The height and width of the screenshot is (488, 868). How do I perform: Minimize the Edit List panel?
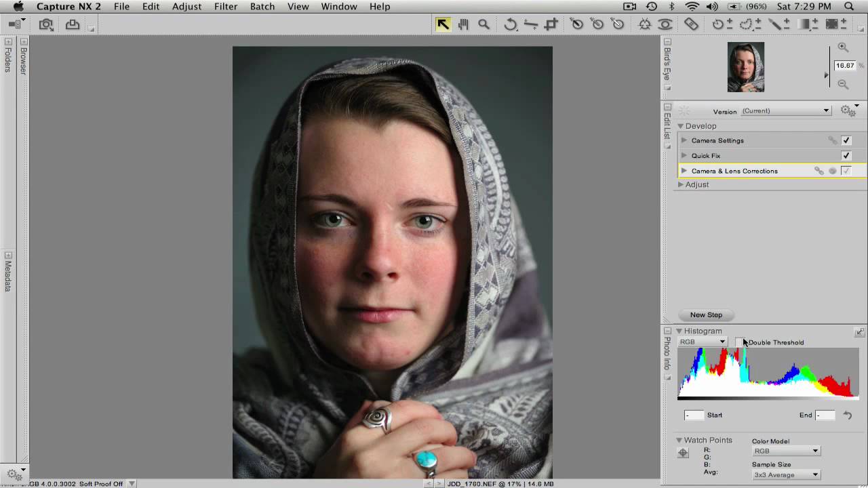click(x=667, y=107)
